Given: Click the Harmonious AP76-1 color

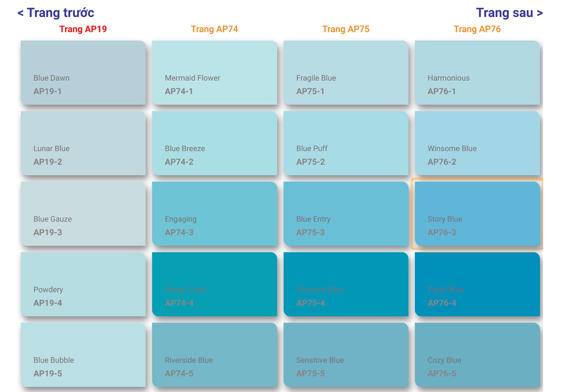Looking at the screenshot, I should [x=477, y=72].
